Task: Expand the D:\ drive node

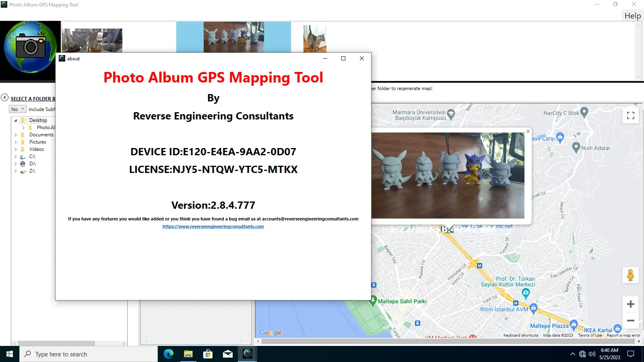Action: click(16, 164)
